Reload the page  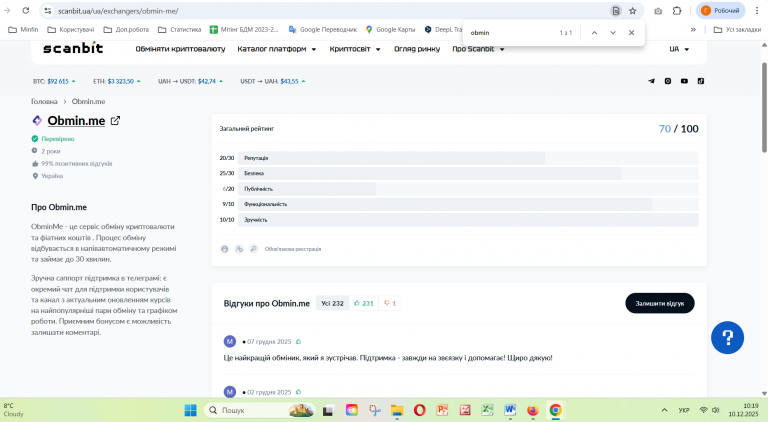pos(26,11)
